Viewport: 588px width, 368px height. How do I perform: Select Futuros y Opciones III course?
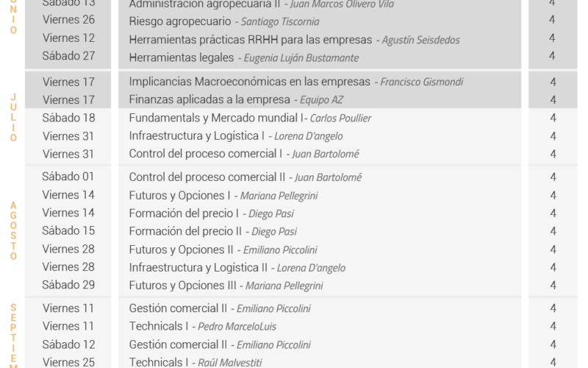226,286
